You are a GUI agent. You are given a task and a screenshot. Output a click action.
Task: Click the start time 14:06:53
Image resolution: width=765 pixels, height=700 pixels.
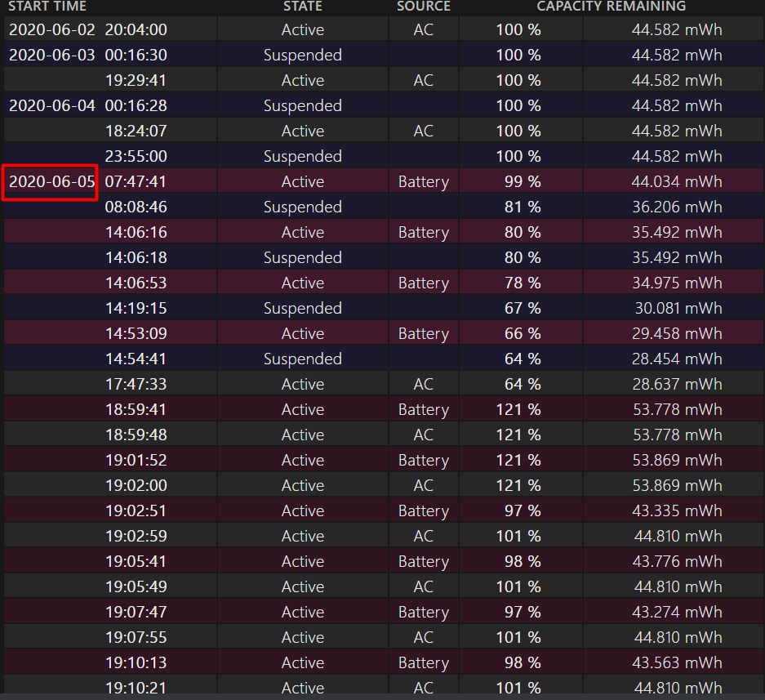136,283
